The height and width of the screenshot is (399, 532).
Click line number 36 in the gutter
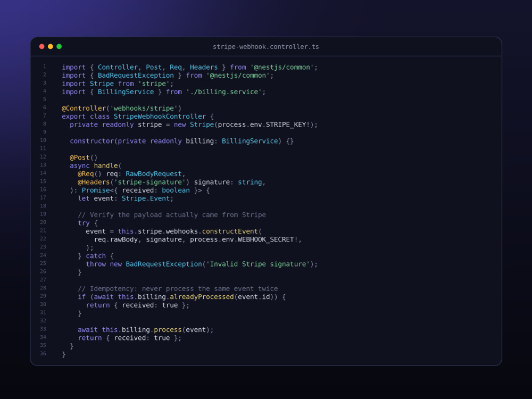click(x=43, y=354)
